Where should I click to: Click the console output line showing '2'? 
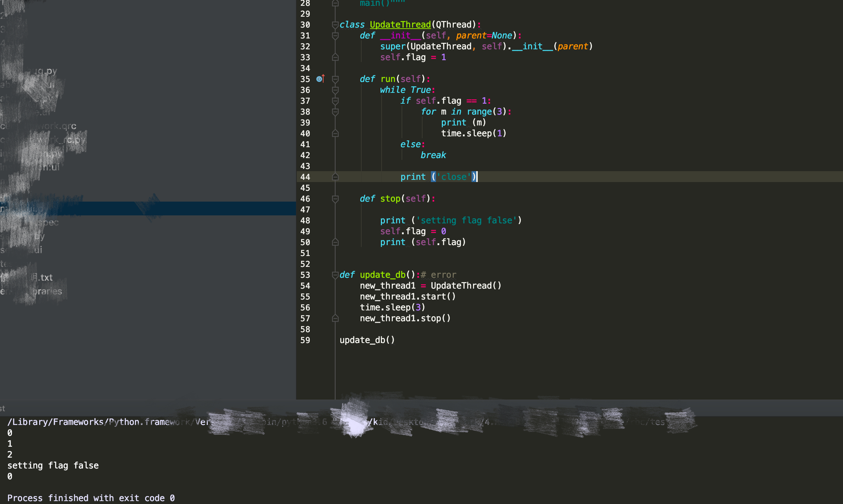(10, 455)
